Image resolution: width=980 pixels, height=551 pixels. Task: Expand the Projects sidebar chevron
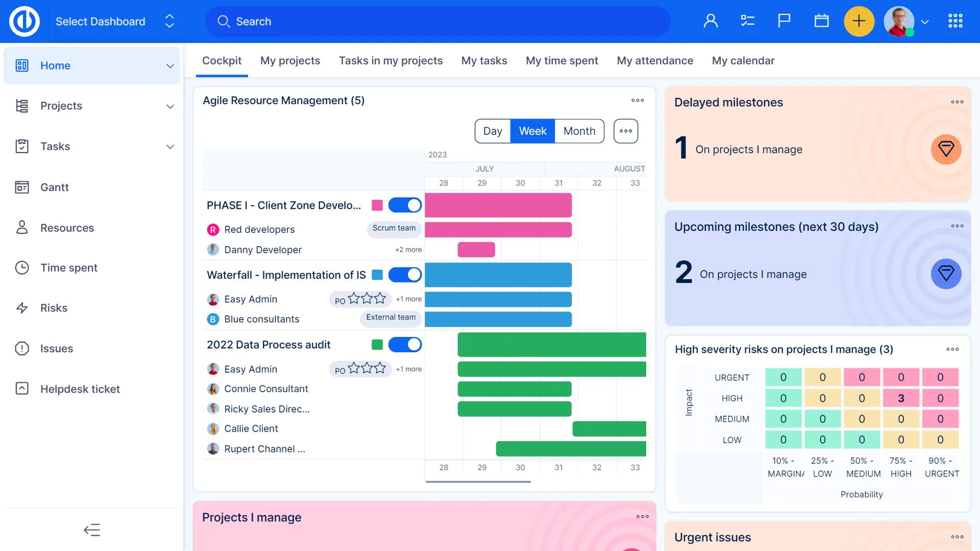point(170,106)
